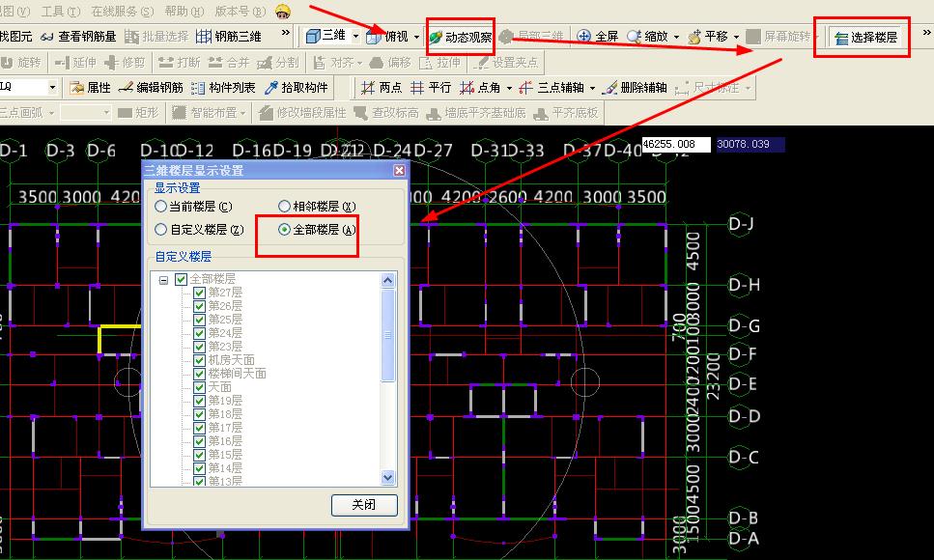The image size is (934, 560).
Task: Click the 修剪 trim tool
Action: point(125,62)
